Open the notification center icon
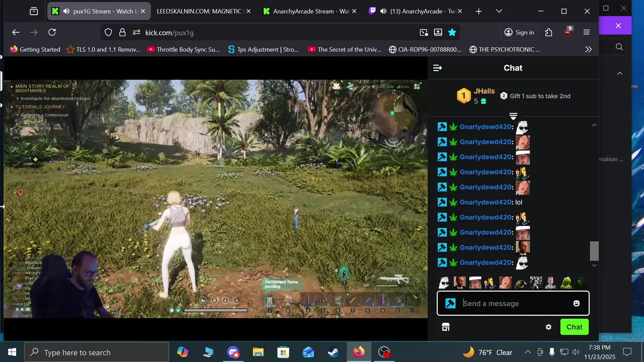The image size is (644, 362). pos(627,352)
